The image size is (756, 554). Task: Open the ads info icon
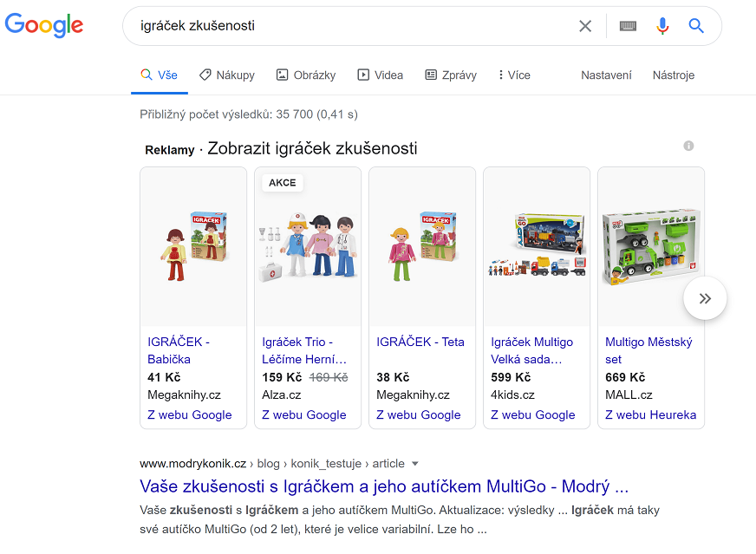[x=688, y=146]
